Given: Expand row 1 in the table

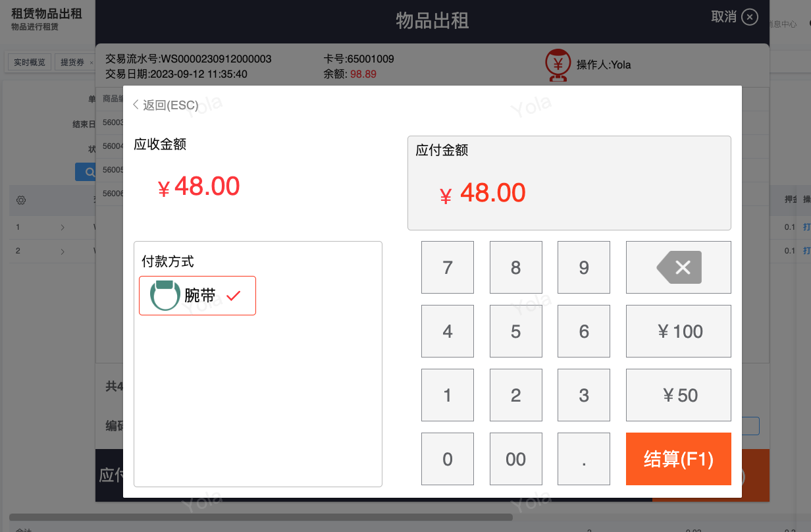Looking at the screenshot, I should [63, 228].
